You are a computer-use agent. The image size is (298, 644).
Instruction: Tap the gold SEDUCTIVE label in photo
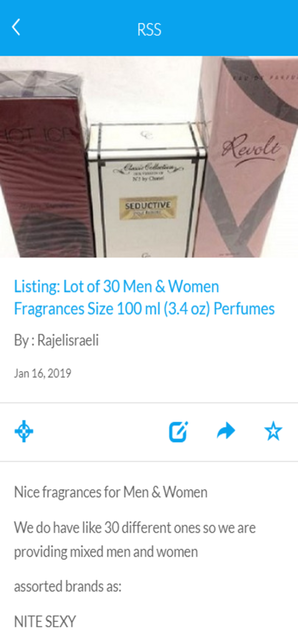coord(148,208)
